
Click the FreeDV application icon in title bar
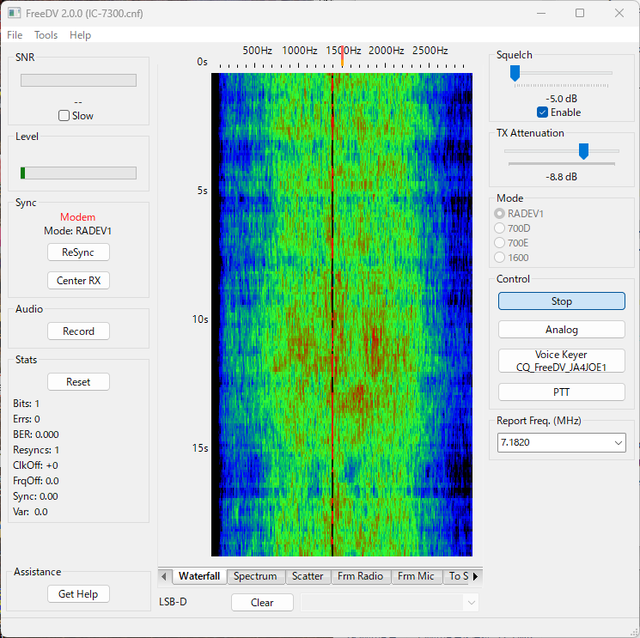coord(14,13)
